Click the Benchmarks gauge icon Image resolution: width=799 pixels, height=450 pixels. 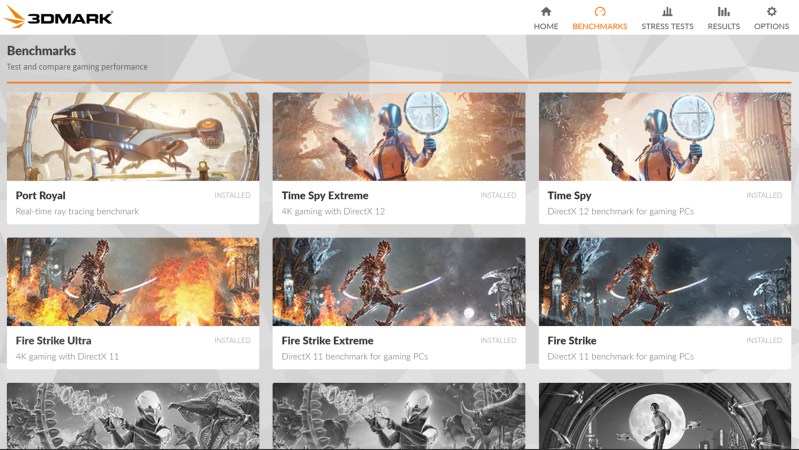point(599,12)
